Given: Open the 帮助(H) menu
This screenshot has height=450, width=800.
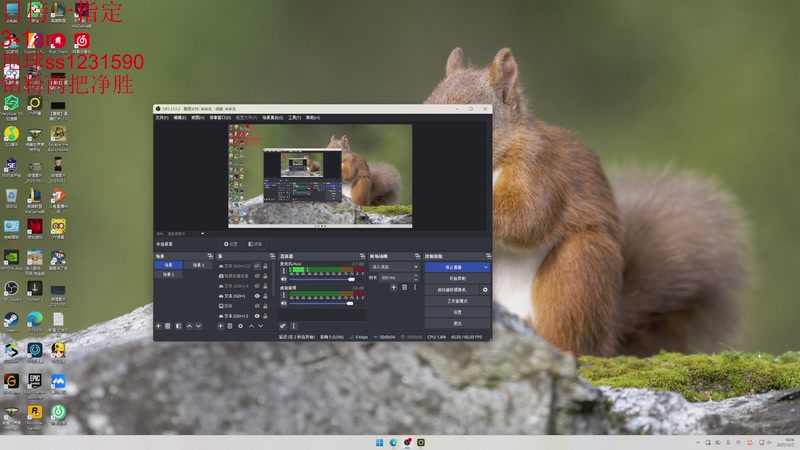Looking at the screenshot, I should (x=313, y=118).
